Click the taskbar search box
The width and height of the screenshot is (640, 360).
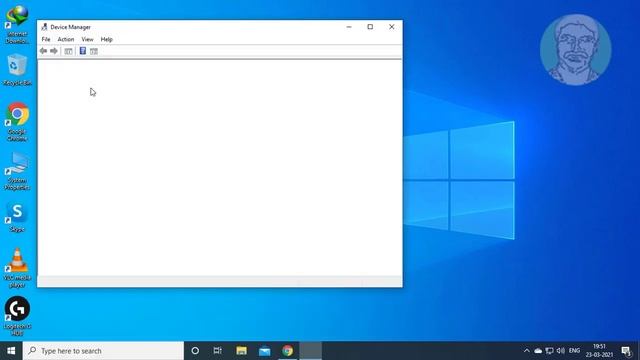point(103,351)
